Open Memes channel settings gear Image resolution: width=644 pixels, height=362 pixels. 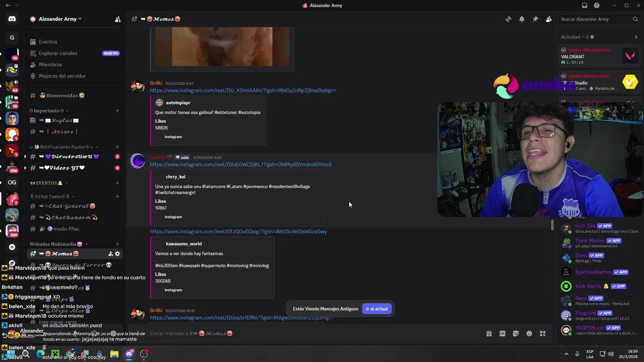point(117,254)
